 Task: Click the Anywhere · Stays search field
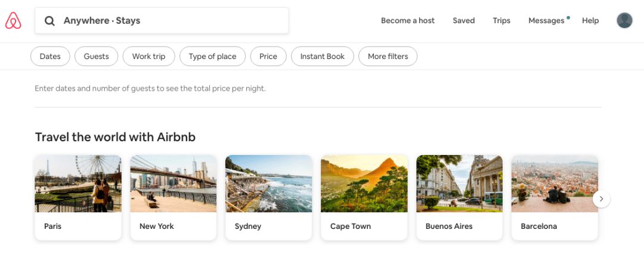162,20
